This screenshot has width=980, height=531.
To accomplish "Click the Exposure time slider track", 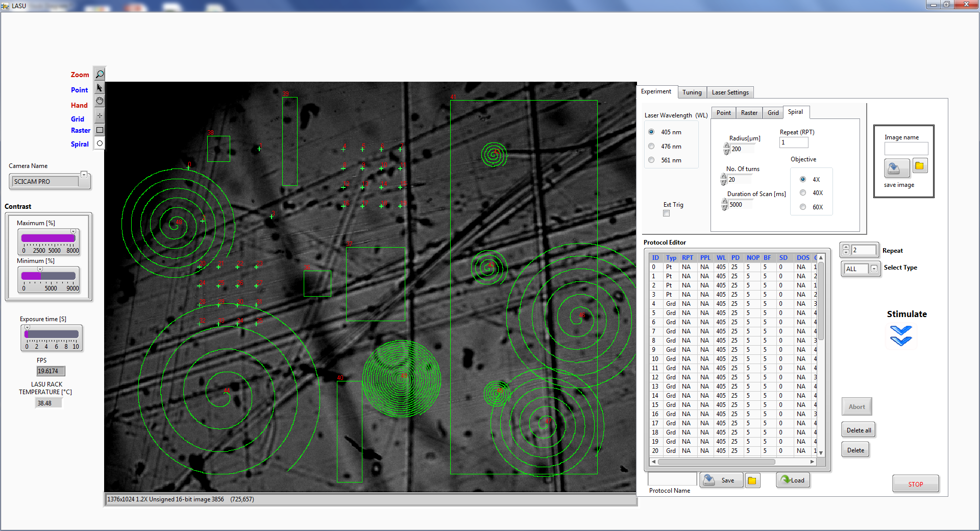I will [52, 334].
